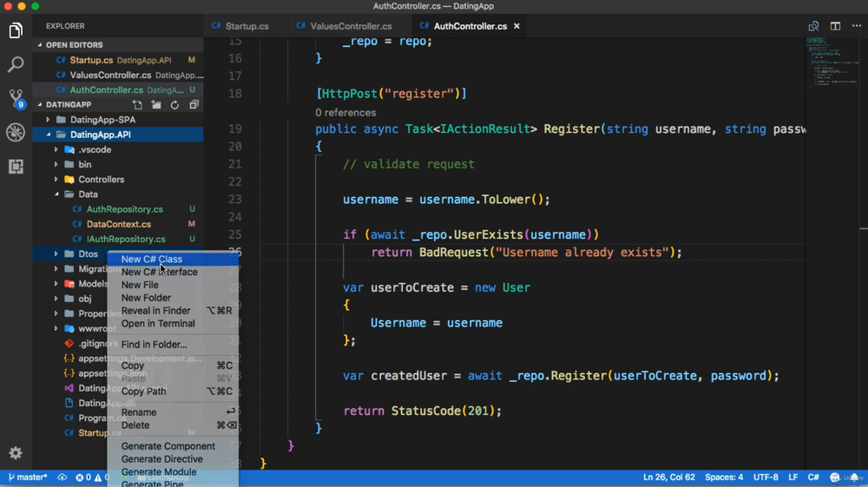
Task: Click the synchronize changes cloud icon
Action: click(62, 477)
